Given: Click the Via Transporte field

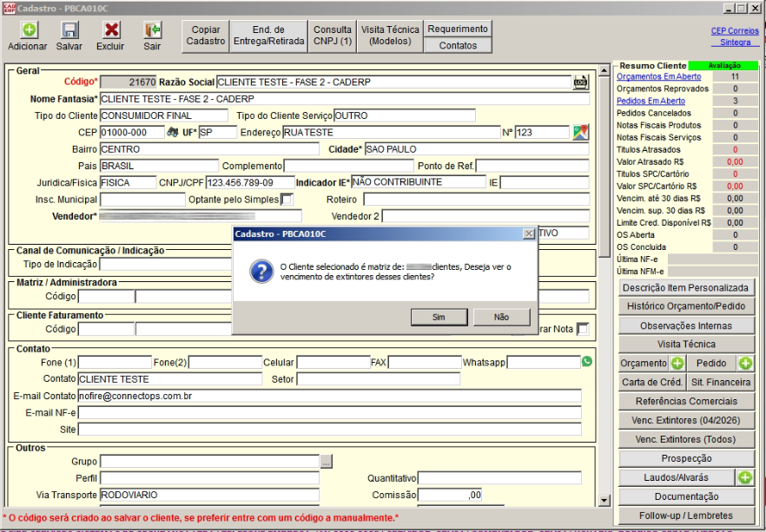Looking at the screenshot, I should coord(209,495).
